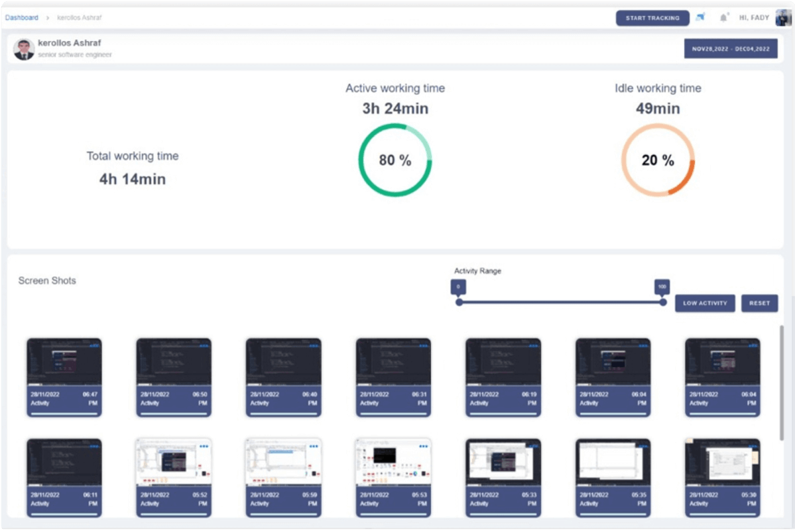Image resolution: width=795 pixels, height=532 pixels.
Task: Click the Activity Range minimum handle at 0
Action: (x=459, y=302)
